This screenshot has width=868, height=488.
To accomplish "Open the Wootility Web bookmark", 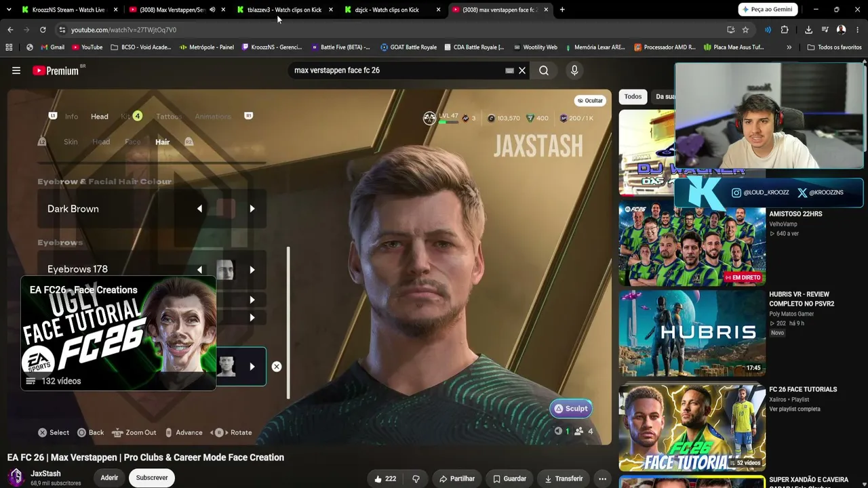I will click(535, 47).
